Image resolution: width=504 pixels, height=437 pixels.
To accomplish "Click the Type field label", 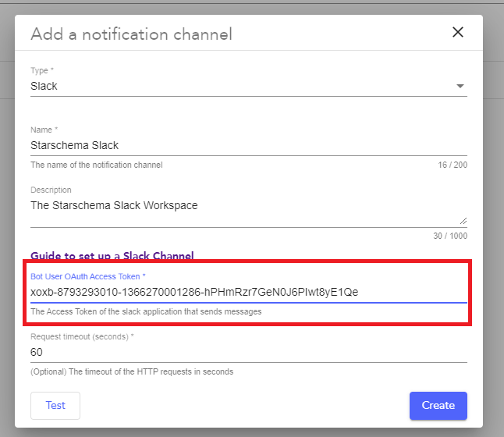I will pyautogui.click(x=42, y=70).
